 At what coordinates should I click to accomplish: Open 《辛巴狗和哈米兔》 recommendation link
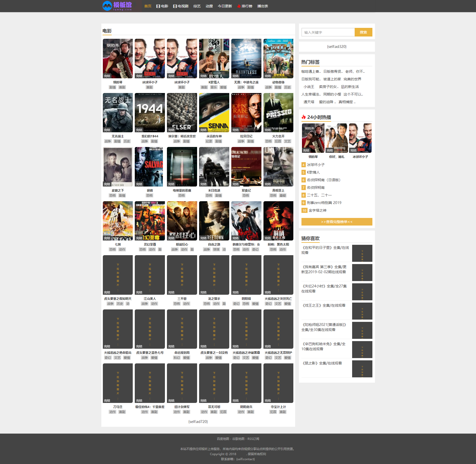323,346
